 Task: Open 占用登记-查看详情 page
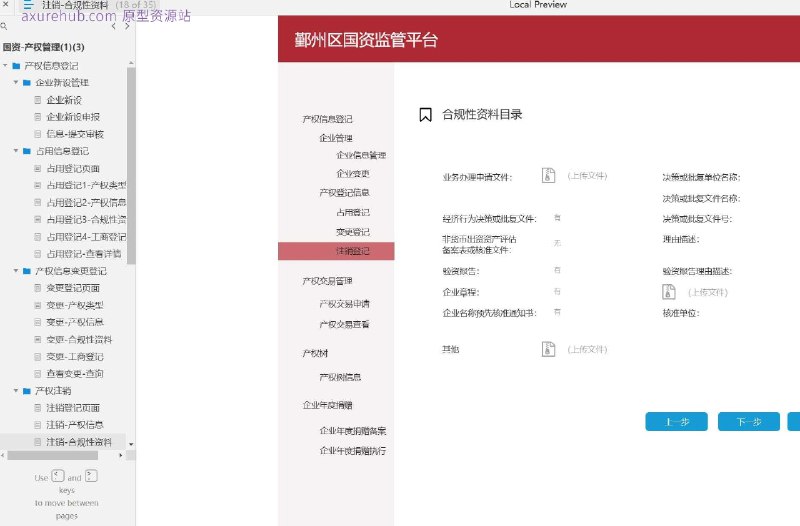tap(84, 254)
